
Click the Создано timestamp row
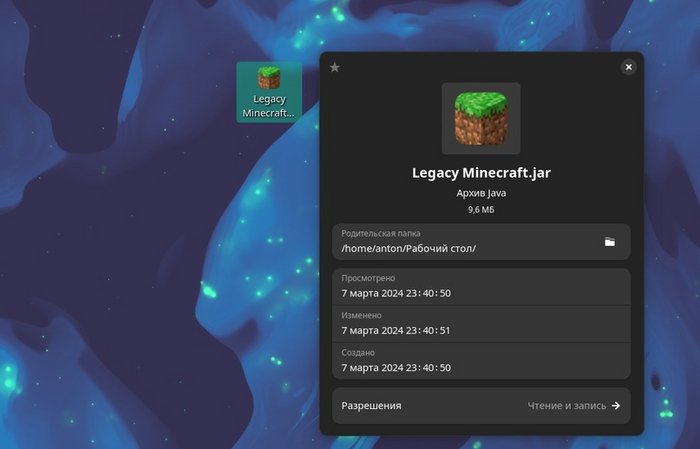point(481,361)
